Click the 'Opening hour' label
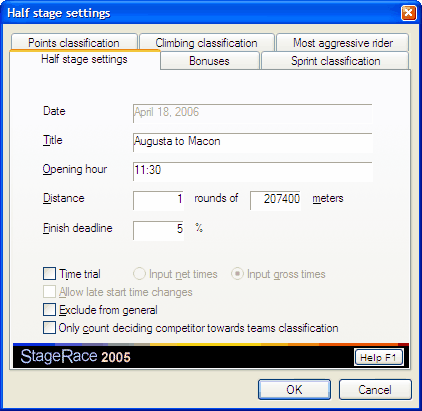 tap(75, 169)
